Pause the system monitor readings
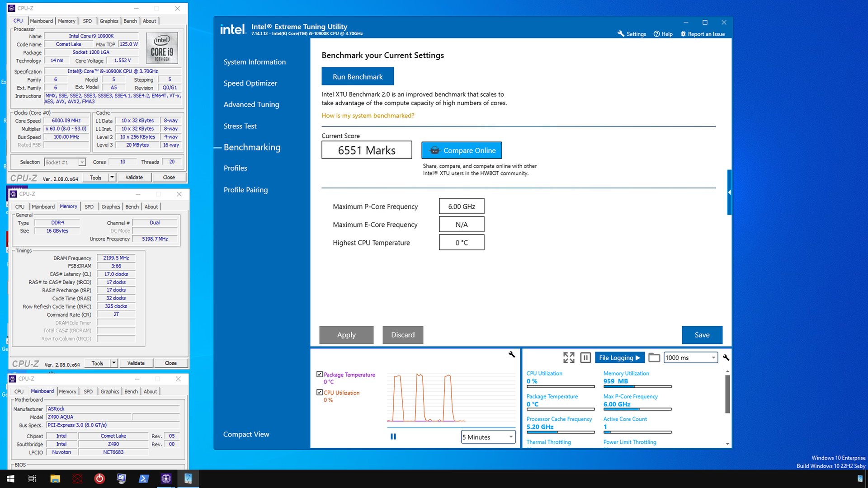This screenshot has height=488, width=868. (585, 357)
